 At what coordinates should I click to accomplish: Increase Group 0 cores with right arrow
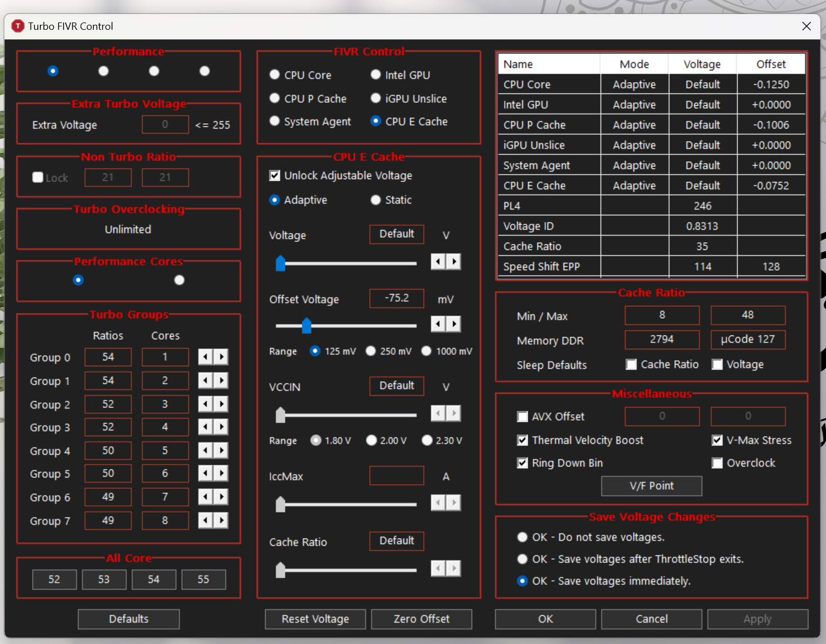point(221,357)
